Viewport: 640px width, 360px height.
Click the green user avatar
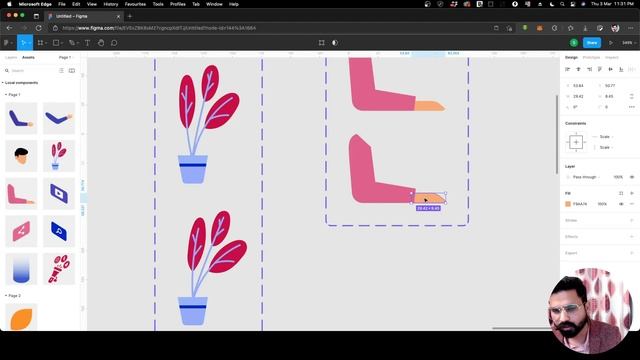point(574,42)
